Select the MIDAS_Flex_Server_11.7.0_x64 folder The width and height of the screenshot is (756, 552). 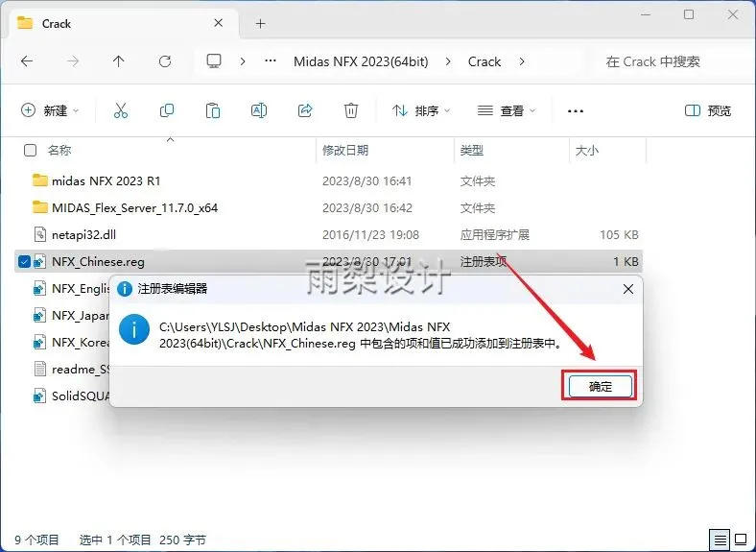(x=134, y=208)
